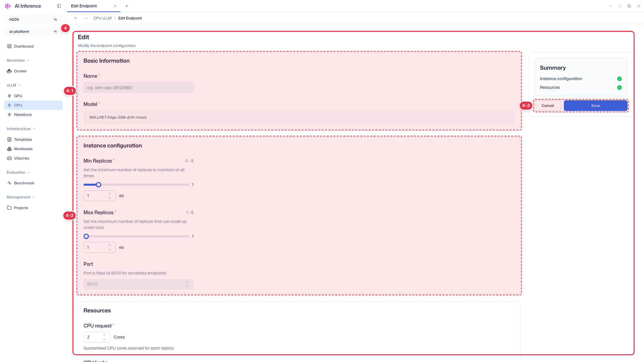Click the Max Replicas slider handle
This screenshot has height=362, width=644.
click(86, 236)
